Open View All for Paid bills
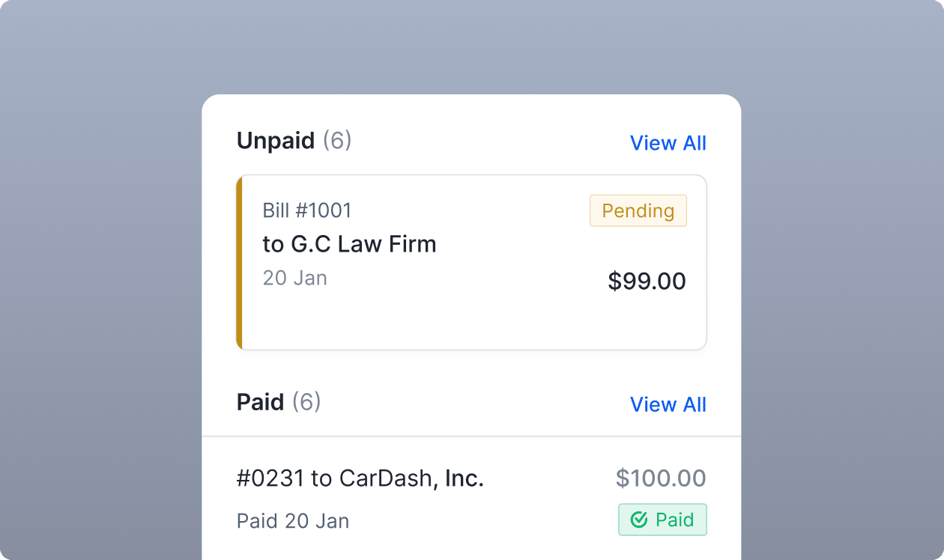 [668, 404]
